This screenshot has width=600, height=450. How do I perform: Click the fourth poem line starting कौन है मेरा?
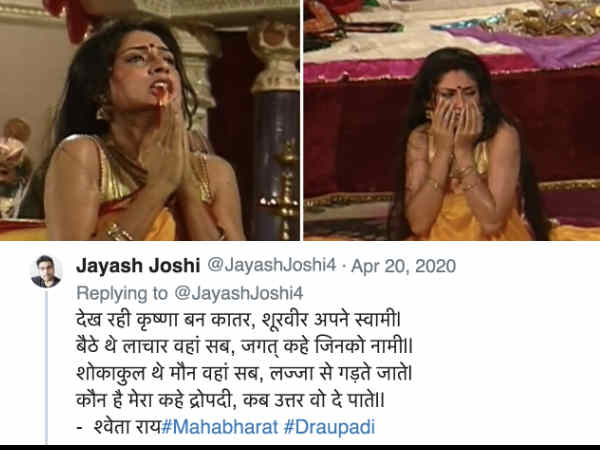tap(230, 401)
